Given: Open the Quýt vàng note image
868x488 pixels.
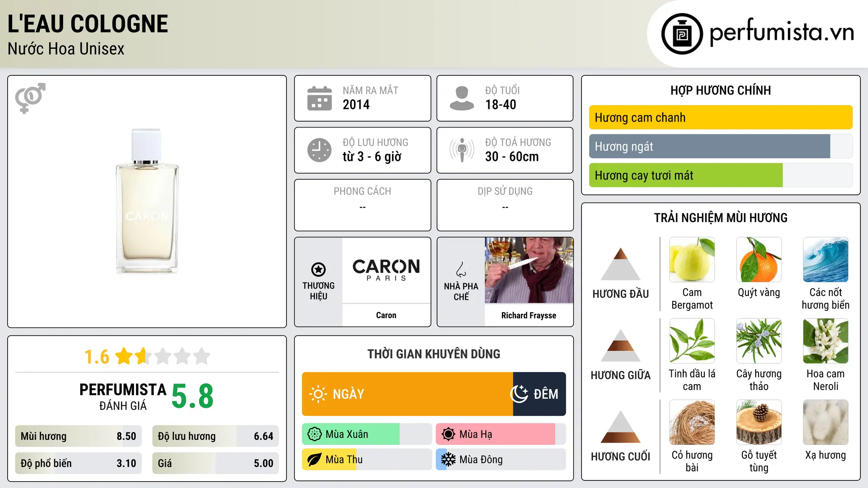Looking at the screenshot, I should [759, 260].
